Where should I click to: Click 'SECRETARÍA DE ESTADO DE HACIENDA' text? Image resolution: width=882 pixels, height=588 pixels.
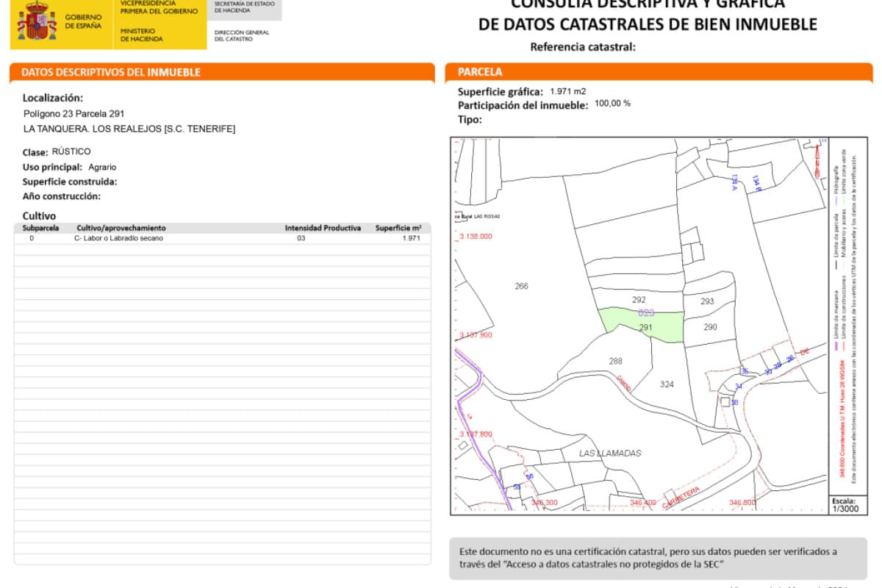click(x=244, y=7)
